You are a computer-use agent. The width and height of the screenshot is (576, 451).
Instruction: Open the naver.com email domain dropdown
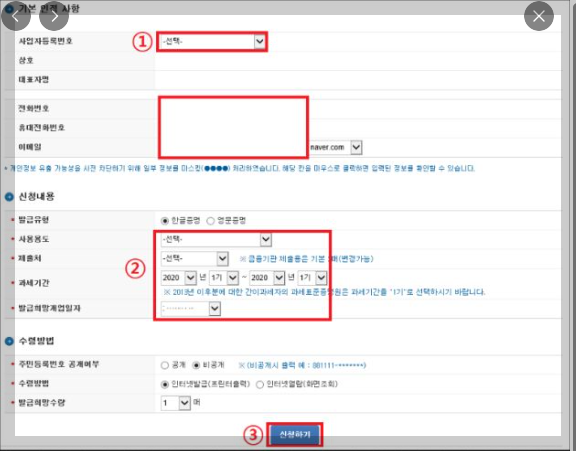point(335,148)
